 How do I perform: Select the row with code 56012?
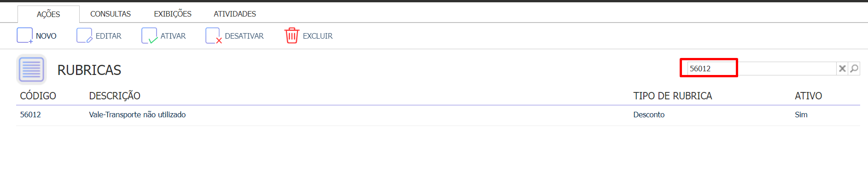(438, 115)
